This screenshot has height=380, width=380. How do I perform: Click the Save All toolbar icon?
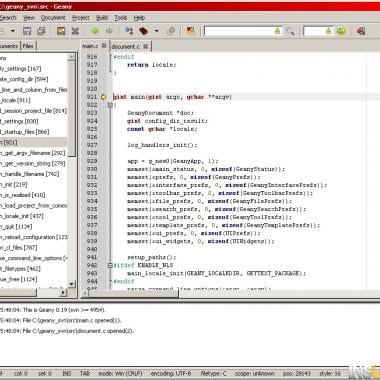click(x=41, y=31)
